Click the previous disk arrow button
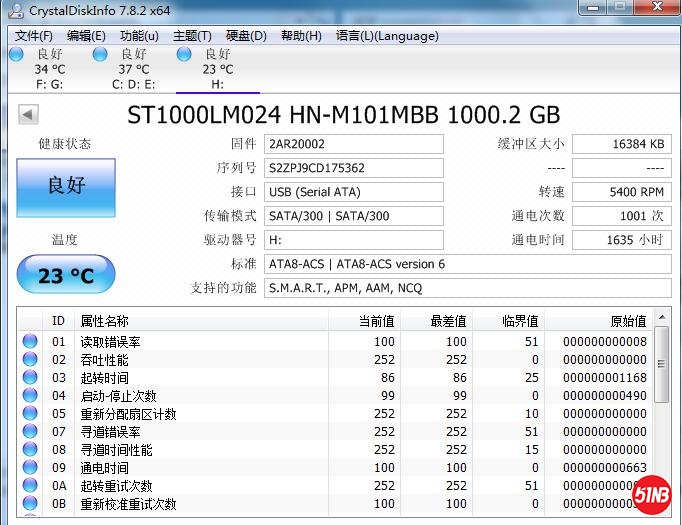 tap(28, 115)
